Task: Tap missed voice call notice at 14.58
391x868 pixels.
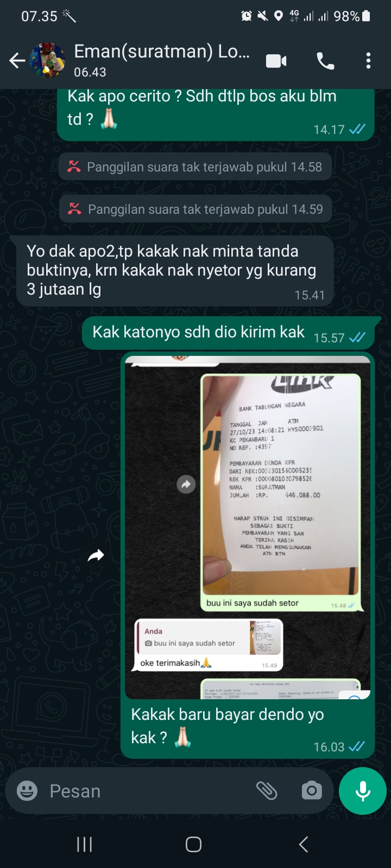Action: click(195, 167)
